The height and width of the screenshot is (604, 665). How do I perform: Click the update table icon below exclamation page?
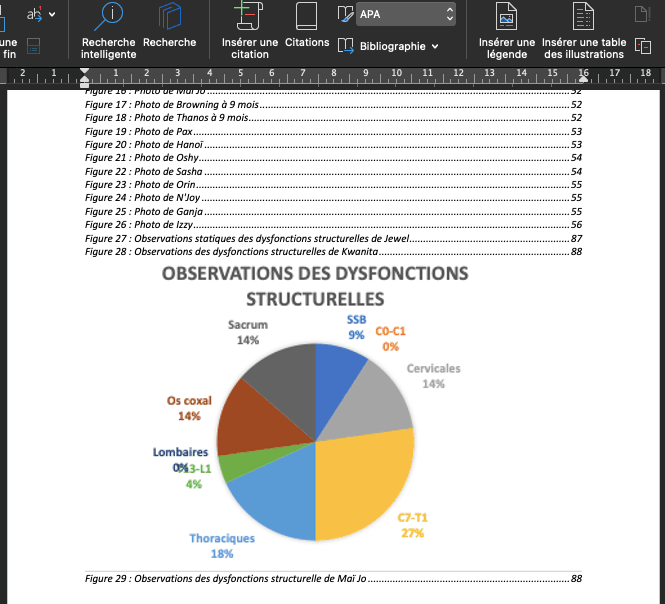tap(643, 46)
